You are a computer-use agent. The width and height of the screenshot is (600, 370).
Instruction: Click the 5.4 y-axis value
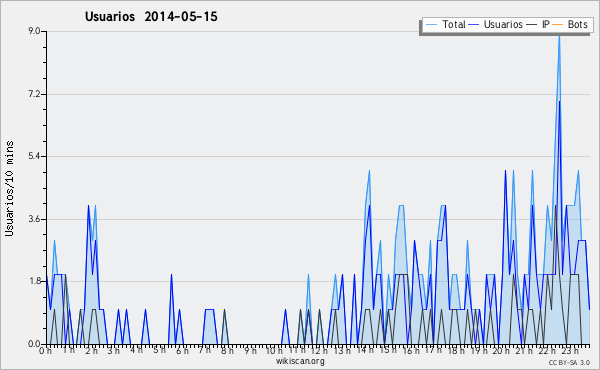(x=34, y=156)
